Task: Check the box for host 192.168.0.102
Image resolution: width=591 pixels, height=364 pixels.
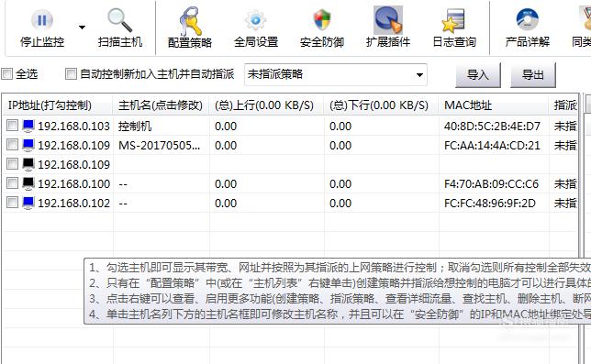Action: pos(12,202)
